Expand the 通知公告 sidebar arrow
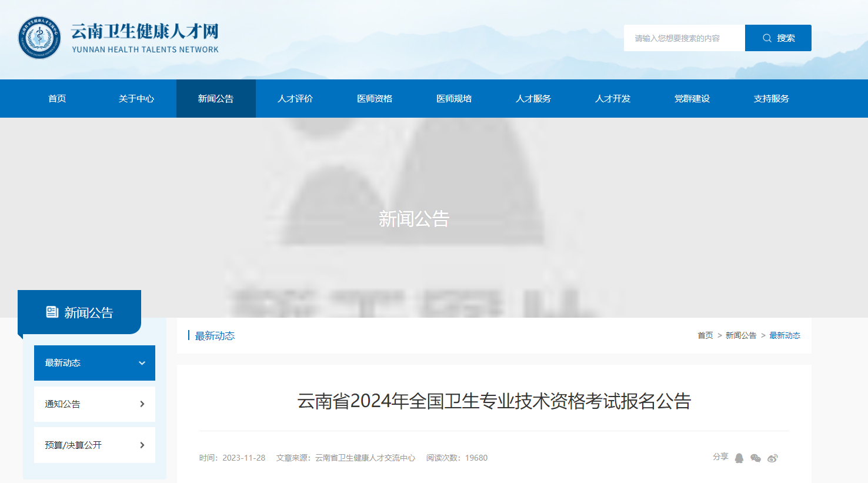 click(142, 404)
